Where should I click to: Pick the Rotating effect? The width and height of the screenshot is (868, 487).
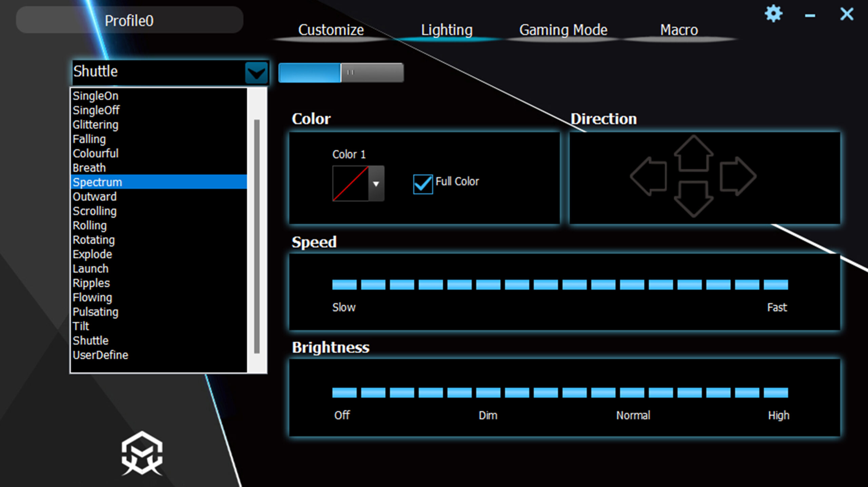pyautogui.click(x=159, y=240)
